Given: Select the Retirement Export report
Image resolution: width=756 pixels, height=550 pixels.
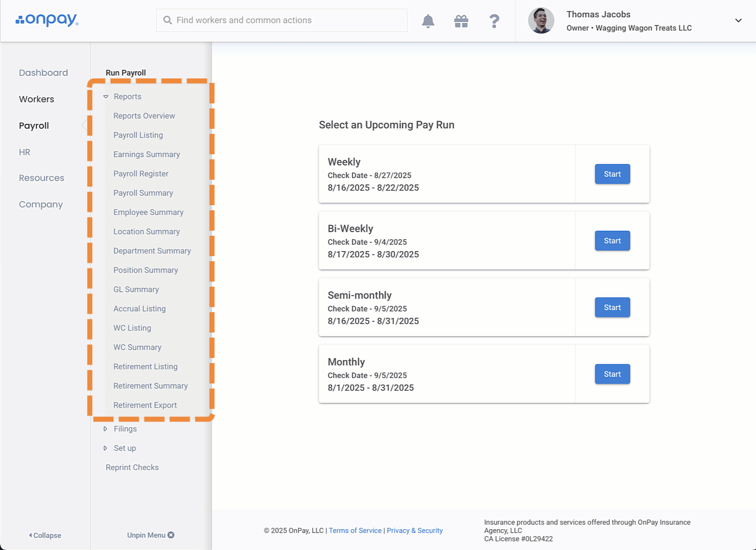Looking at the screenshot, I should coord(145,405).
